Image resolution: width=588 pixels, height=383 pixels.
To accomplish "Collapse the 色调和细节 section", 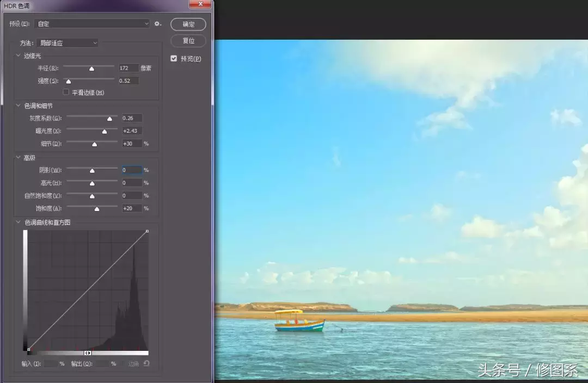I will point(18,106).
